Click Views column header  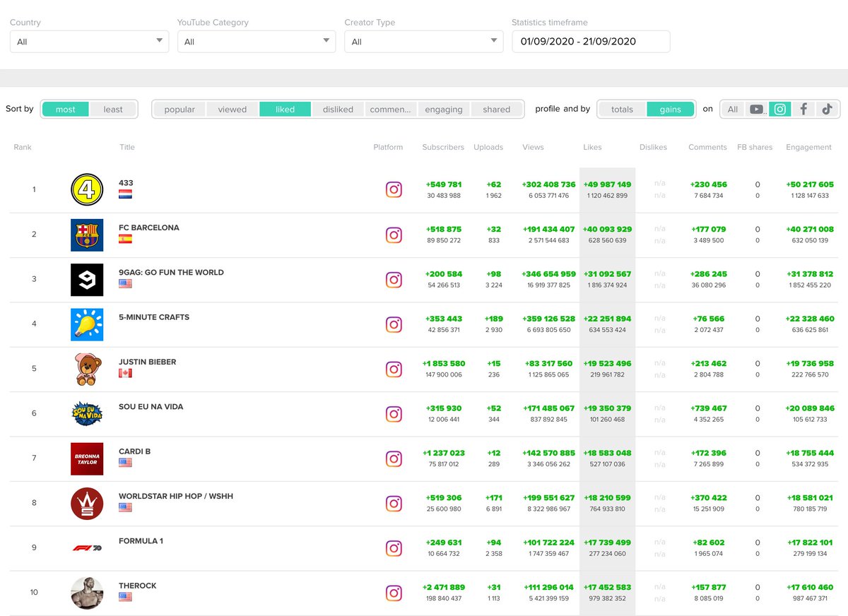[534, 148]
